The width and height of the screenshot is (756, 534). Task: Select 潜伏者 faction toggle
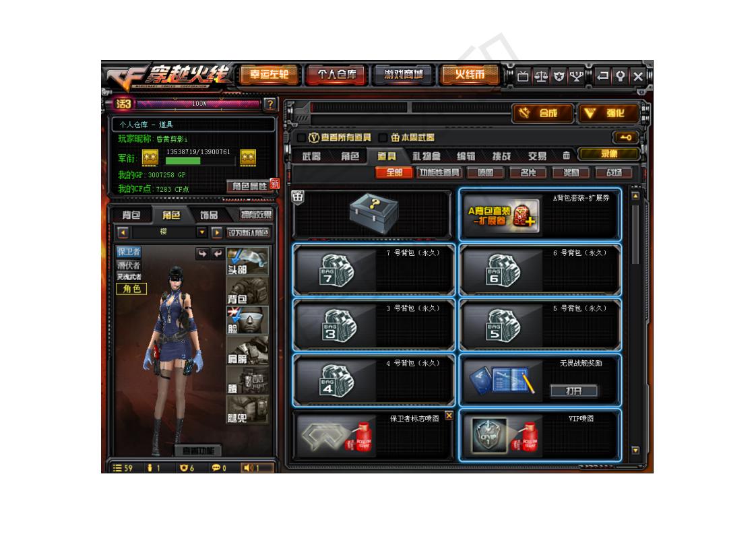(x=129, y=265)
